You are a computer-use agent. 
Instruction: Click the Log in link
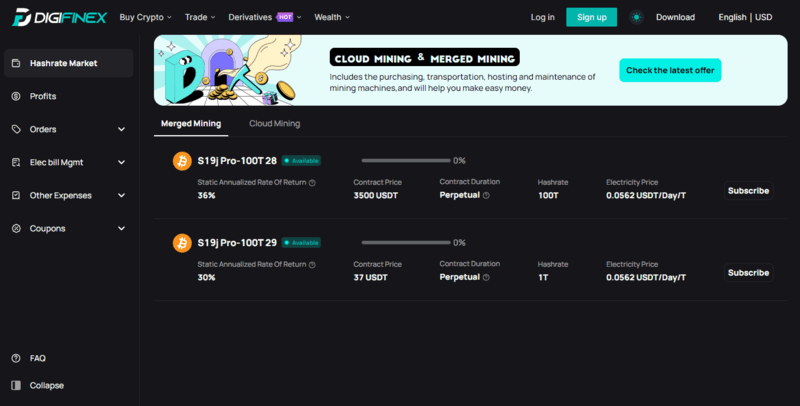pyautogui.click(x=542, y=17)
